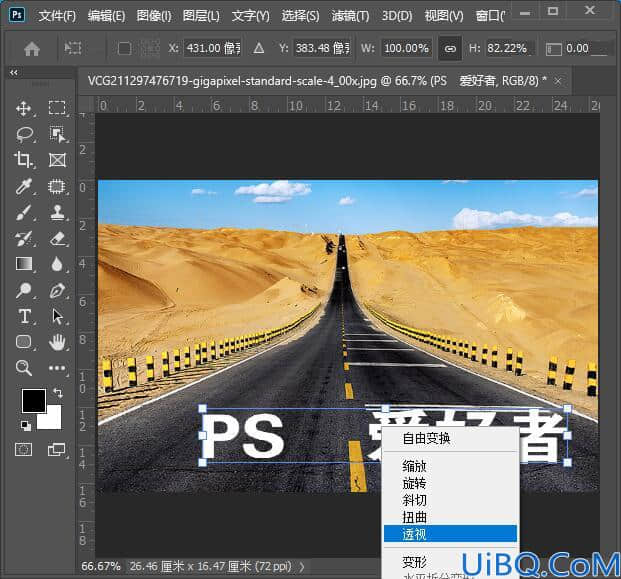621x579 pixels.
Task: Collapse the toolbar with double-arrow
Action: pos(14,72)
